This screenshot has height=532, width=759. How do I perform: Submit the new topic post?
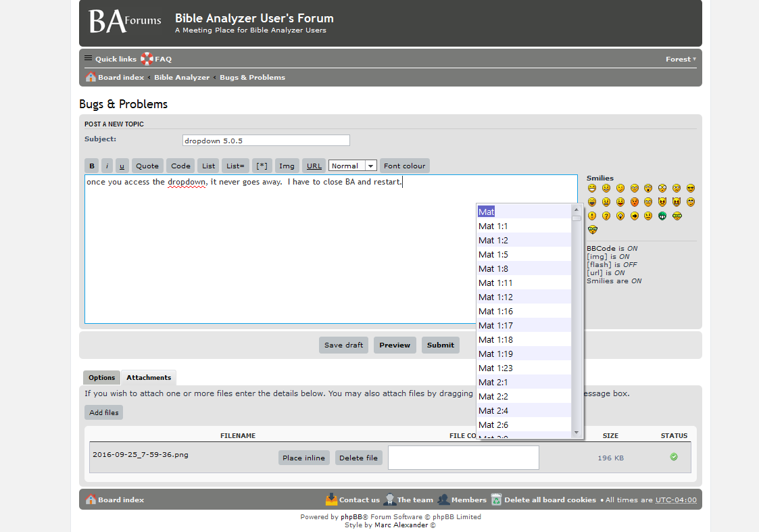tap(441, 345)
